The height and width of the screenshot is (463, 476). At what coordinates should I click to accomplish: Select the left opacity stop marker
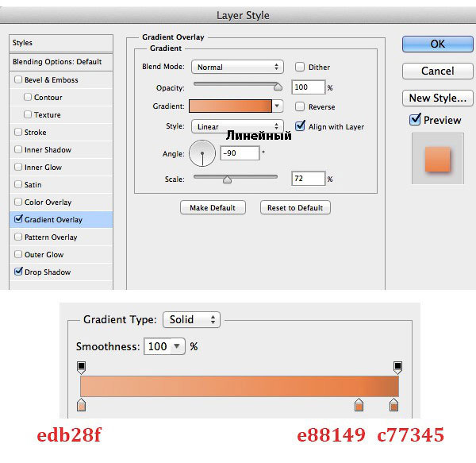click(82, 367)
